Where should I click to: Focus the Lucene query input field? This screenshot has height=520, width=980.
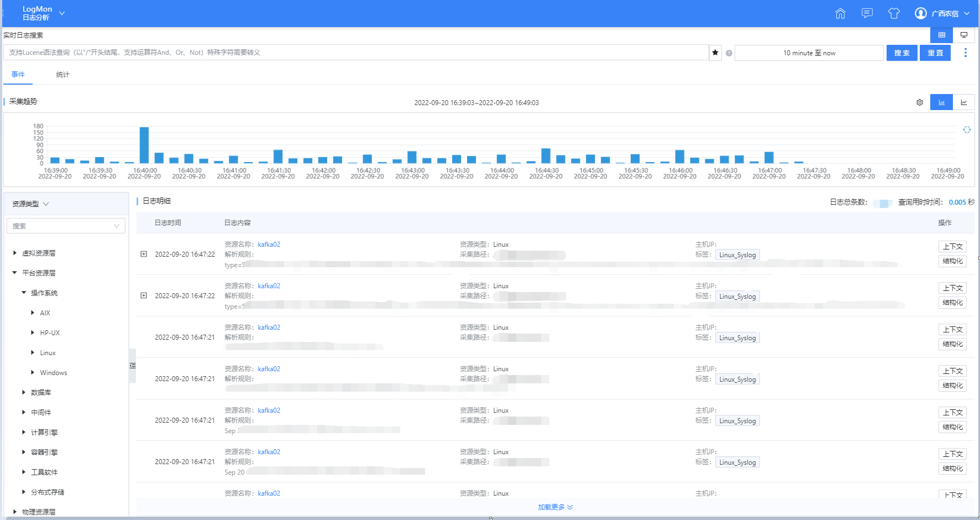tap(356, 53)
